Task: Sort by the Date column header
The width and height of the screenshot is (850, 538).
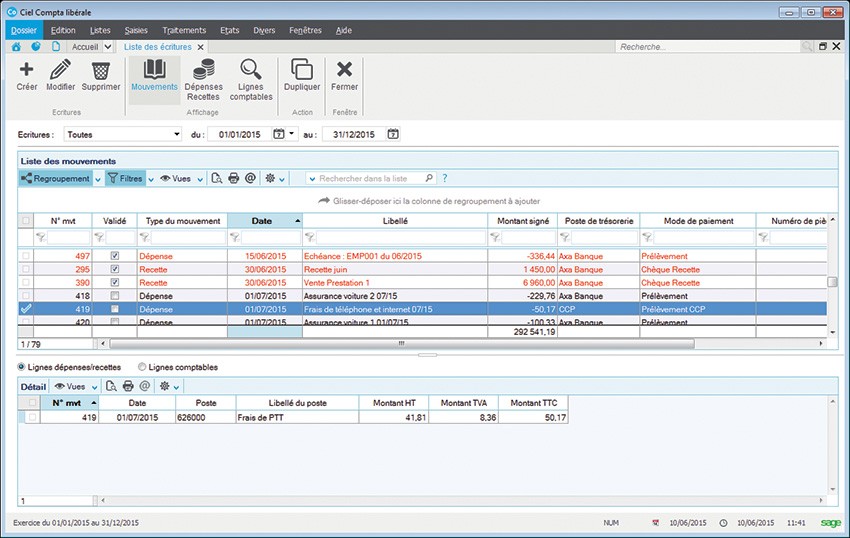Action: tap(265, 221)
